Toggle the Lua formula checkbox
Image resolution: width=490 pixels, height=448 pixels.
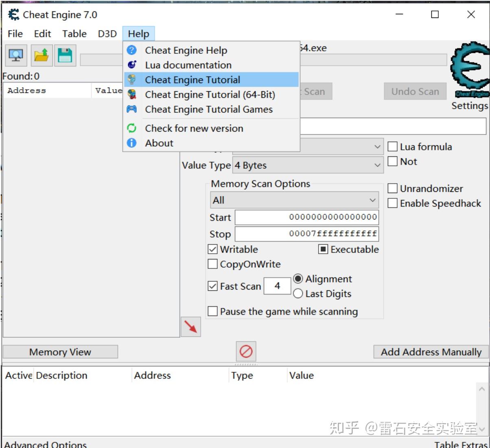[392, 147]
